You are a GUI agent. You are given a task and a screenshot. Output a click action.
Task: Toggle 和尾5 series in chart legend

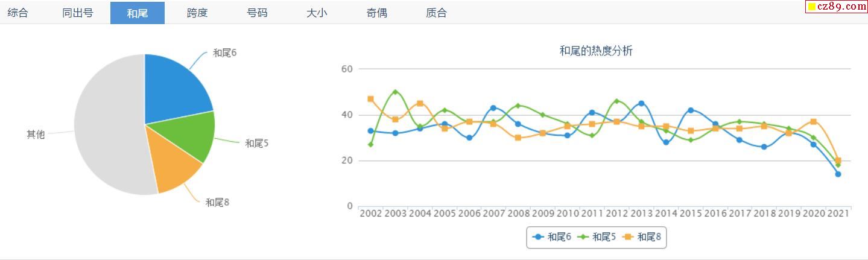pos(598,237)
